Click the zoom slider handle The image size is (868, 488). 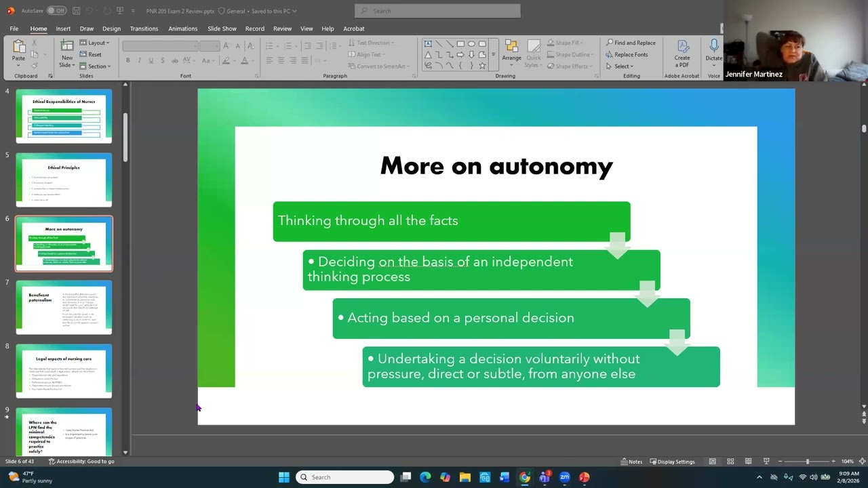pyautogui.click(x=807, y=462)
